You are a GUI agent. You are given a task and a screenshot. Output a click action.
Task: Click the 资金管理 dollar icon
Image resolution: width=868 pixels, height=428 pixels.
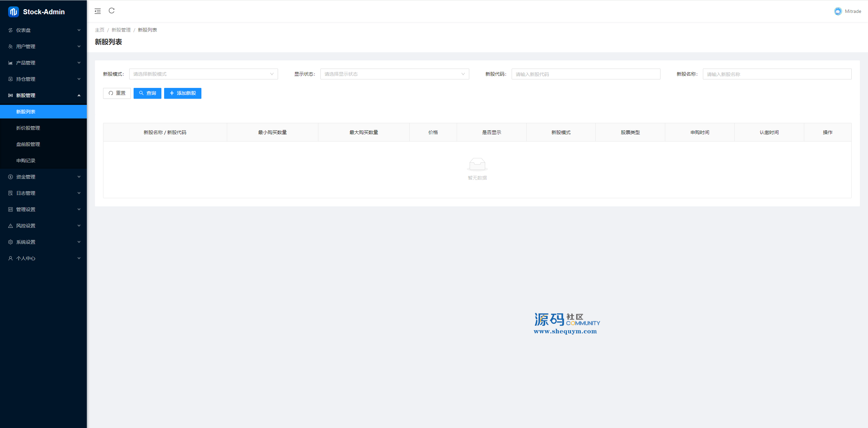point(11,177)
